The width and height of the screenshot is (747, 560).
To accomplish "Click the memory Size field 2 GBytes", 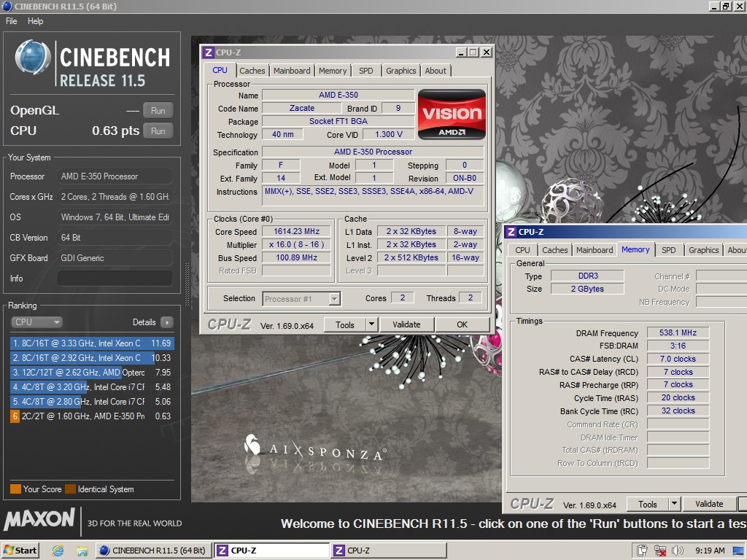I will click(x=588, y=289).
